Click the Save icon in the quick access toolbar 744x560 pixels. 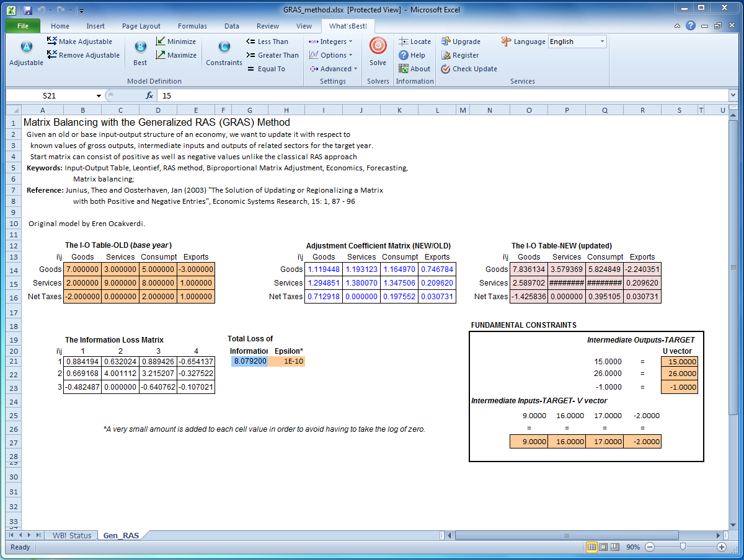(28, 10)
